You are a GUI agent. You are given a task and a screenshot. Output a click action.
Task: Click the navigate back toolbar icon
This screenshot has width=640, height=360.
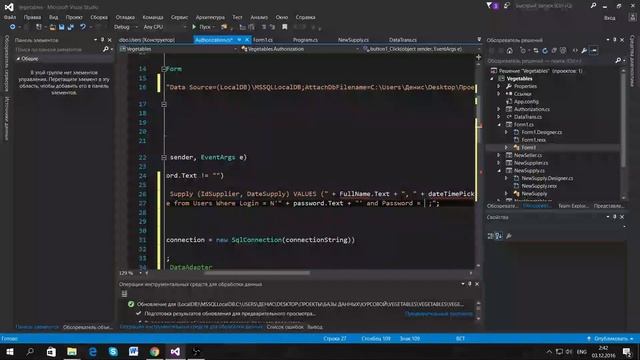point(13,27)
